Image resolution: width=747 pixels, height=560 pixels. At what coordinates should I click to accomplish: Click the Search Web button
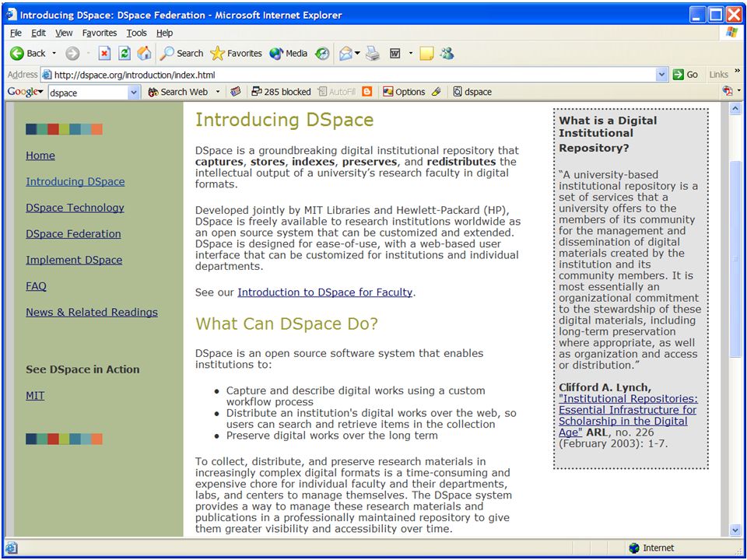(x=177, y=92)
